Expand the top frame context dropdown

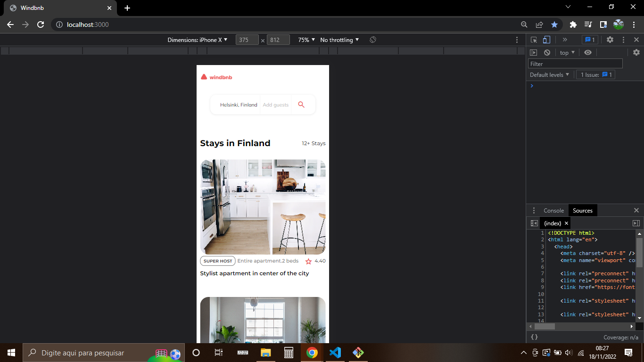pyautogui.click(x=567, y=52)
